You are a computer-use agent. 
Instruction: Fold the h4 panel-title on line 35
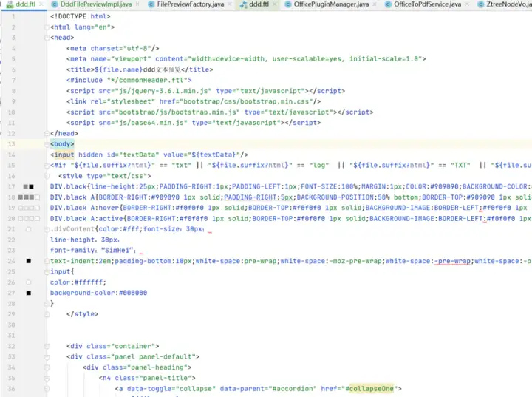pyautogui.click(x=47, y=378)
